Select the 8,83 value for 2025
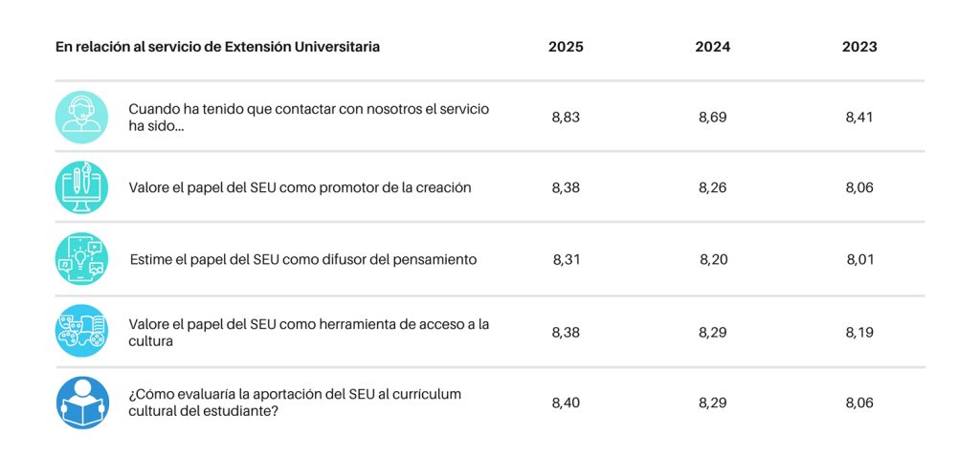This screenshot has width=980, height=457. pyautogui.click(x=567, y=118)
